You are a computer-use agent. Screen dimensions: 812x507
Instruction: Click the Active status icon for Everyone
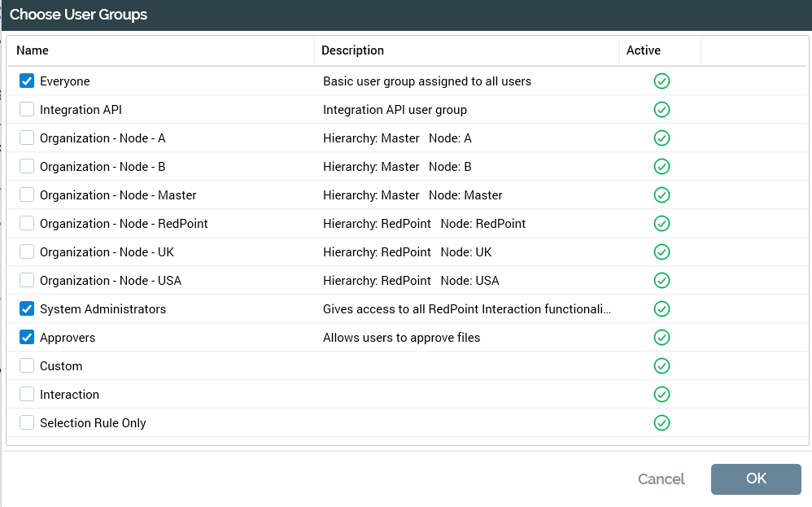tap(661, 81)
